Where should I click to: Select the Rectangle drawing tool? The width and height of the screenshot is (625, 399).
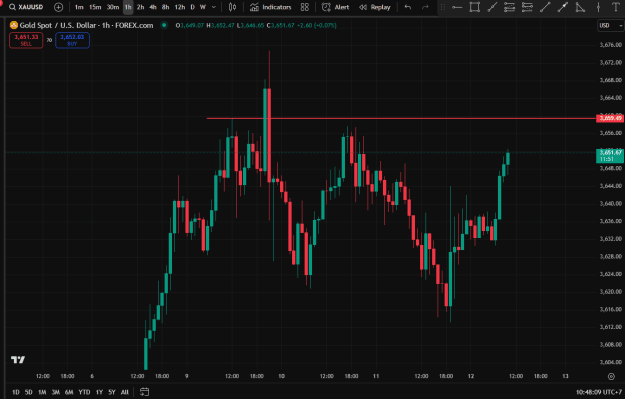point(474,7)
